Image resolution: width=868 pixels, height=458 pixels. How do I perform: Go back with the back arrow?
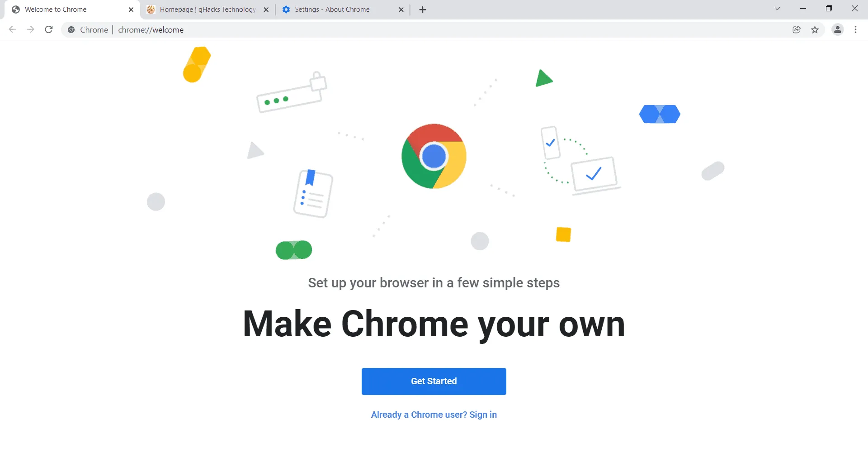pos(13,30)
